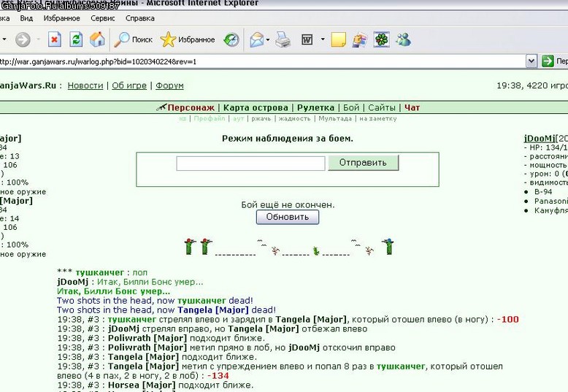568x392 pixels.
Task: Click the green cactus sprite on battlefield
Action: click(316, 250)
